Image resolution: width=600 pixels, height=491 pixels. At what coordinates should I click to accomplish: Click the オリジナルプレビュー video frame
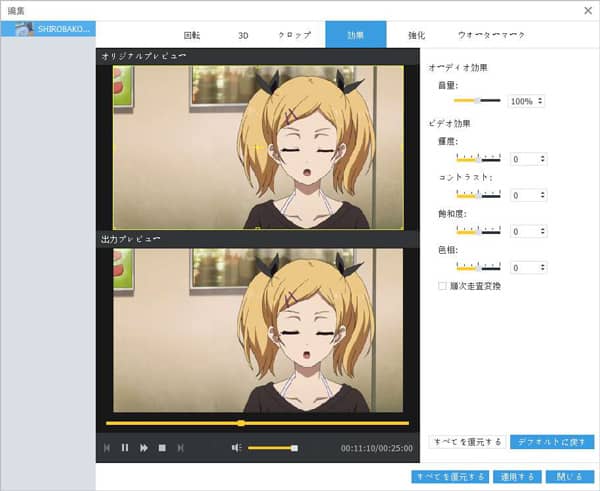coord(258,147)
